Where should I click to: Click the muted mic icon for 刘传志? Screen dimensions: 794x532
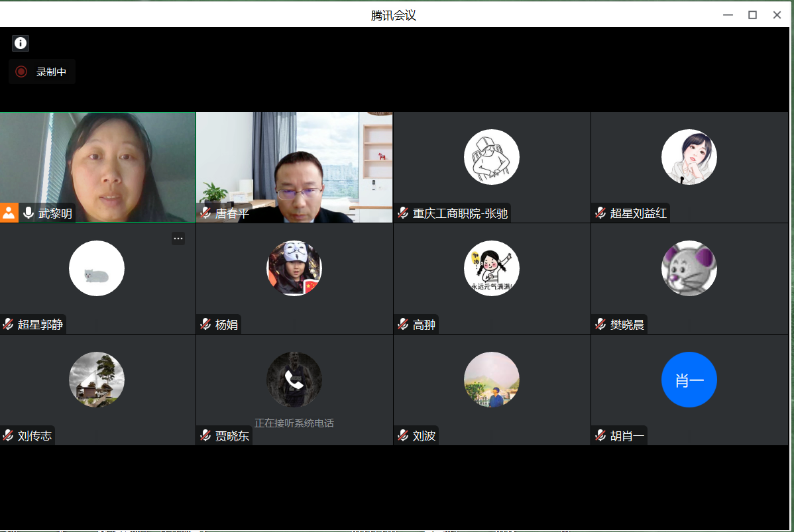8,436
